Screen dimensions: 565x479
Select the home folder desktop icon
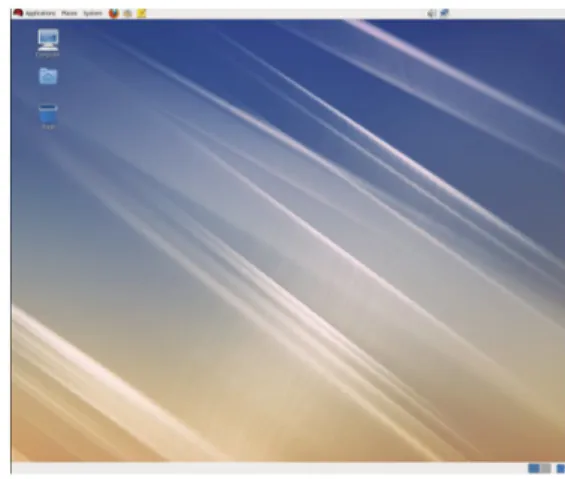(x=48, y=76)
